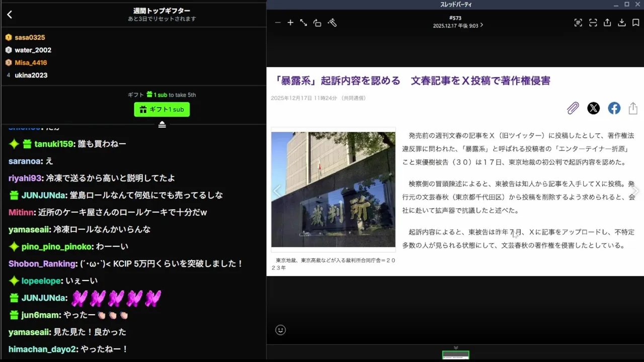Click the selected thumbnail in bottom strip
Screen dimensions: 644x362
[x=456, y=355]
